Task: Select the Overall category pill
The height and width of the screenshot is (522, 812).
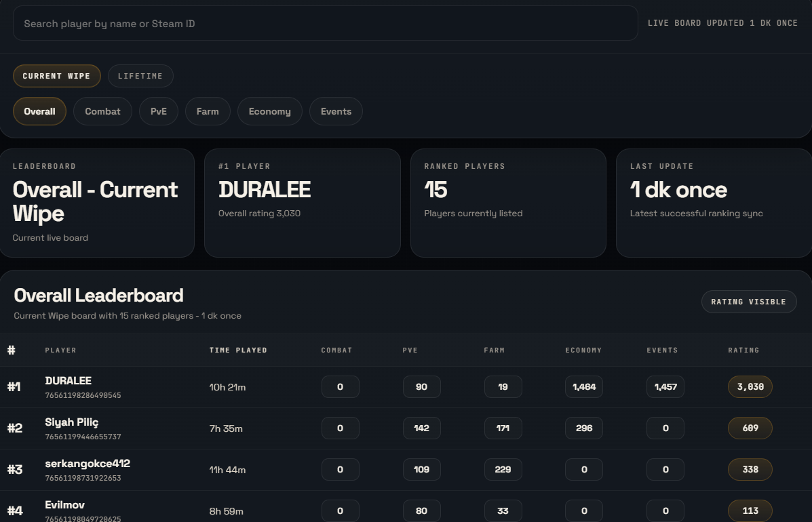Action: pyautogui.click(x=39, y=111)
